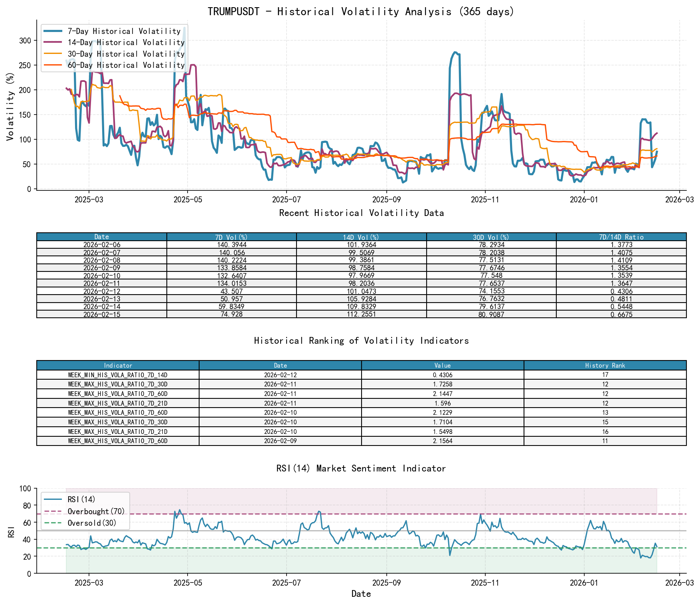
Task: Select the Recent Historical Volatility Data section title
Action: pos(361,213)
